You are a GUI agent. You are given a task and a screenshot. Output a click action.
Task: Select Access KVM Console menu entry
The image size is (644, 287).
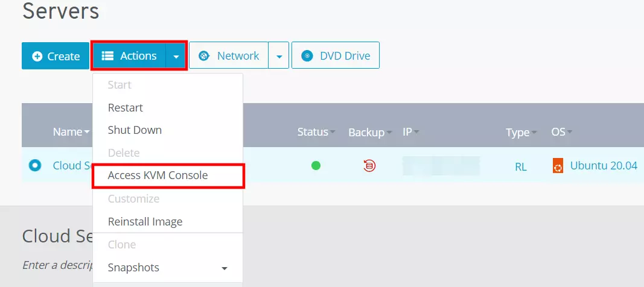(168, 176)
